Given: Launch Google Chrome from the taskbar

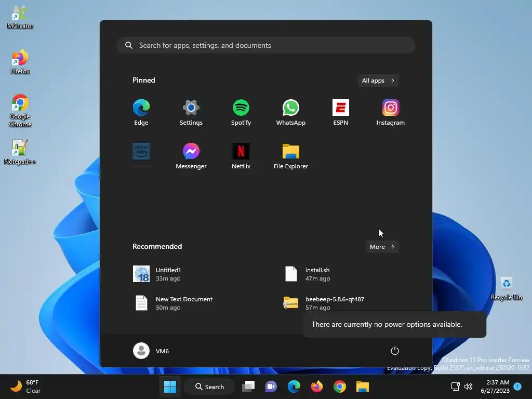Looking at the screenshot, I should coord(340,387).
